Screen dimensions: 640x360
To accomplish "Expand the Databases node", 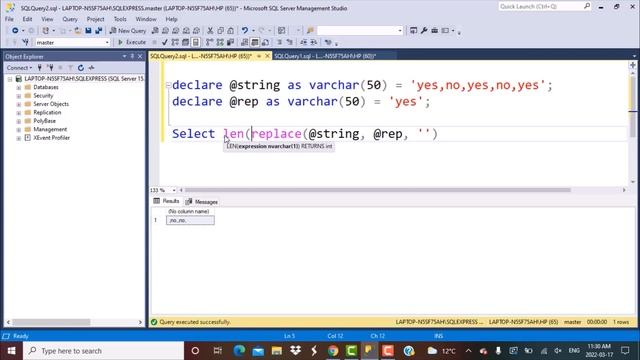I will (19, 87).
